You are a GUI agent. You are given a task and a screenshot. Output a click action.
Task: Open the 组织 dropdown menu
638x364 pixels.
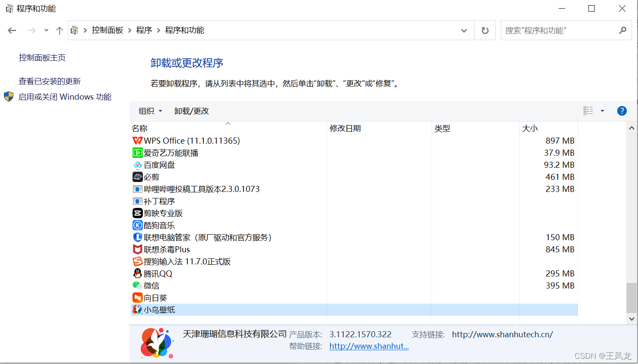point(150,111)
